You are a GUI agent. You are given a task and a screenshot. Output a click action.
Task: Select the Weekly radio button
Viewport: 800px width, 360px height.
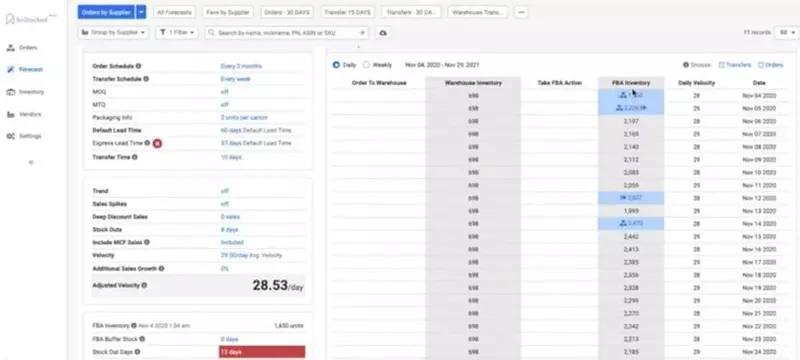coord(366,65)
